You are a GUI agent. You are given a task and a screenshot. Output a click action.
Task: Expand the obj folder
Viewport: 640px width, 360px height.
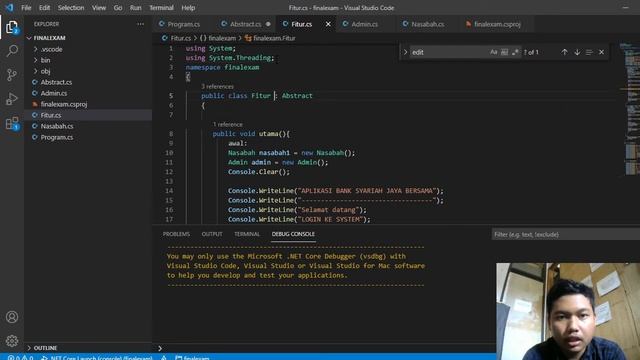[x=45, y=71]
